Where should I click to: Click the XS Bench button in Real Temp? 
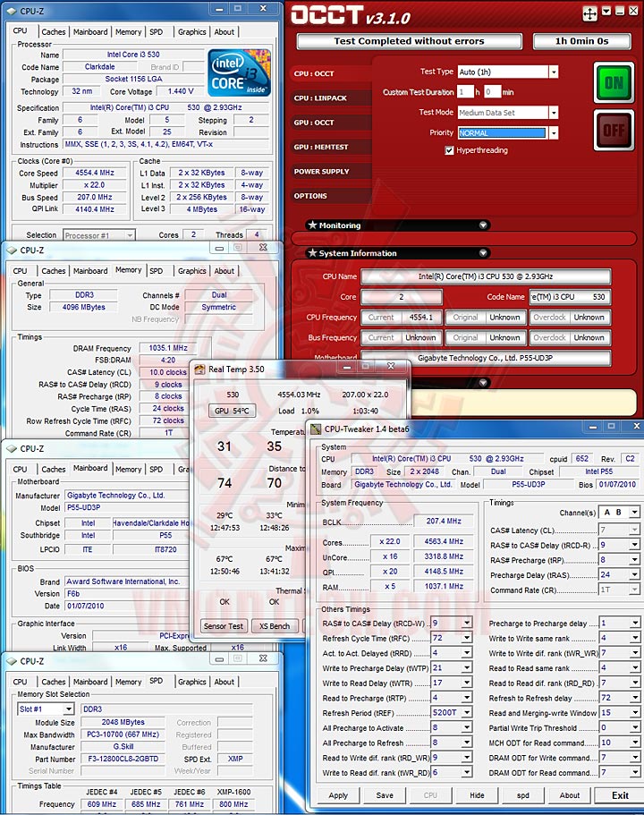(275, 626)
